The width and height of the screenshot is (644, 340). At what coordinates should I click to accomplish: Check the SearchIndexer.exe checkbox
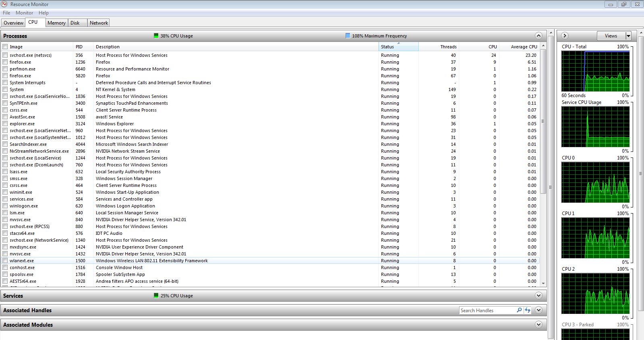pos(5,144)
